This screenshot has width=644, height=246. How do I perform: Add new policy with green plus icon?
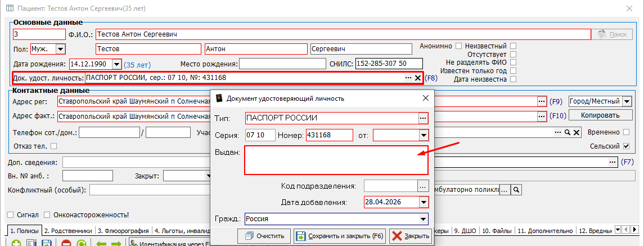(x=16, y=243)
